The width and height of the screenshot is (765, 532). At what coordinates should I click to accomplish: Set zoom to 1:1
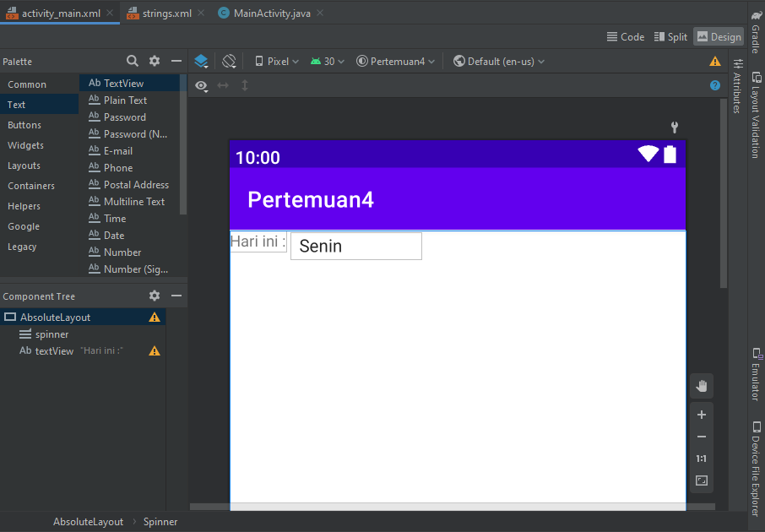[x=701, y=459]
